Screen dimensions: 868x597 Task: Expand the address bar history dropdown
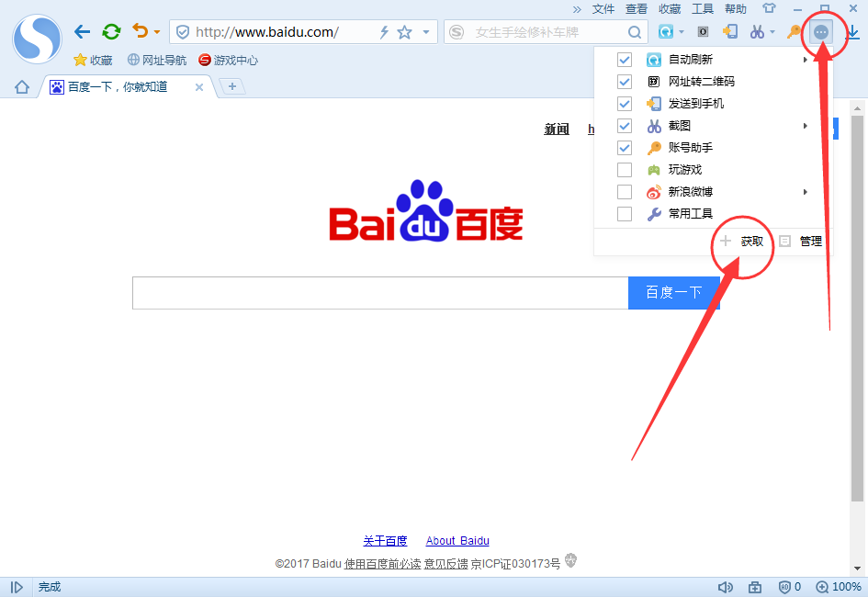click(x=425, y=32)
